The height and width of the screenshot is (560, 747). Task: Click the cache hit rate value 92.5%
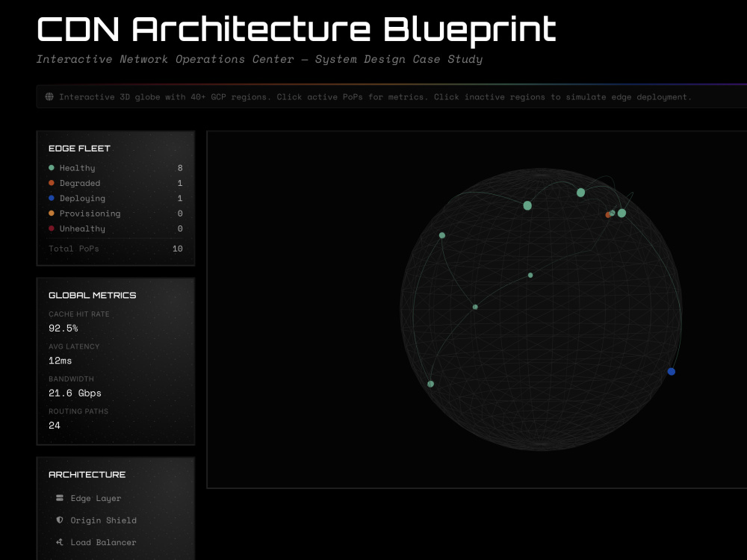(x=63, y=328)
